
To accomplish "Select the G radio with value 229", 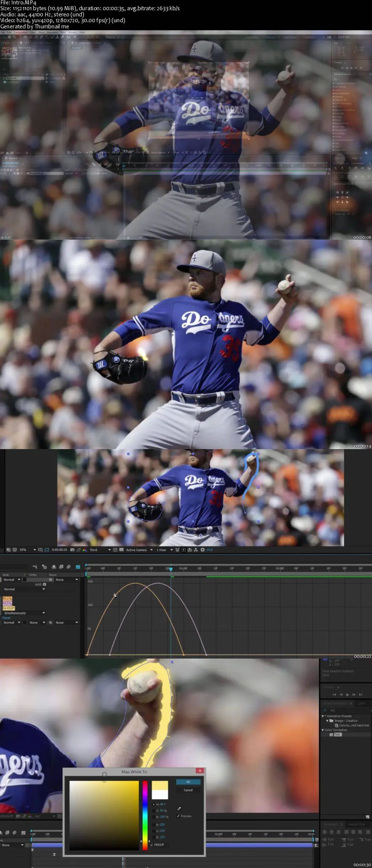I will [x=154, y=831].
